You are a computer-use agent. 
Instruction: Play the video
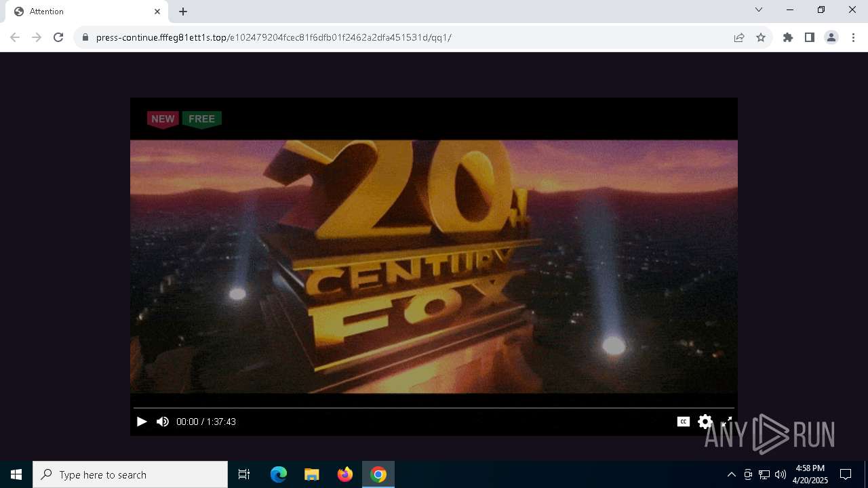[142, 422]
